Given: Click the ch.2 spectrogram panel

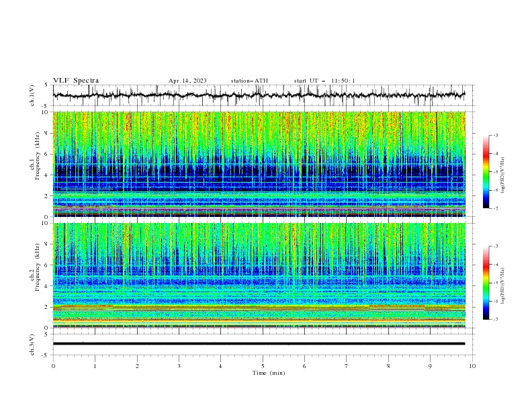Looking at the screenshot, I should coord(259,275).
